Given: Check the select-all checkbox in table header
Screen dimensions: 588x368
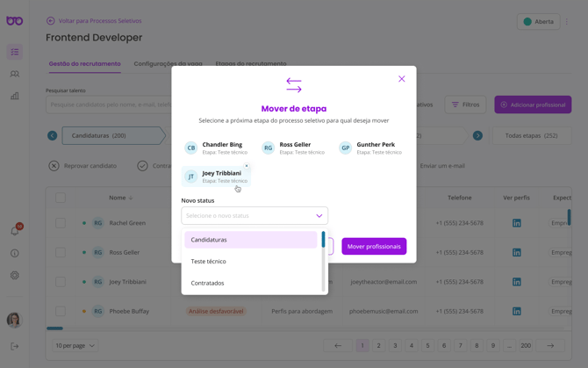Looking at the screenshot, I should (61, 198).
